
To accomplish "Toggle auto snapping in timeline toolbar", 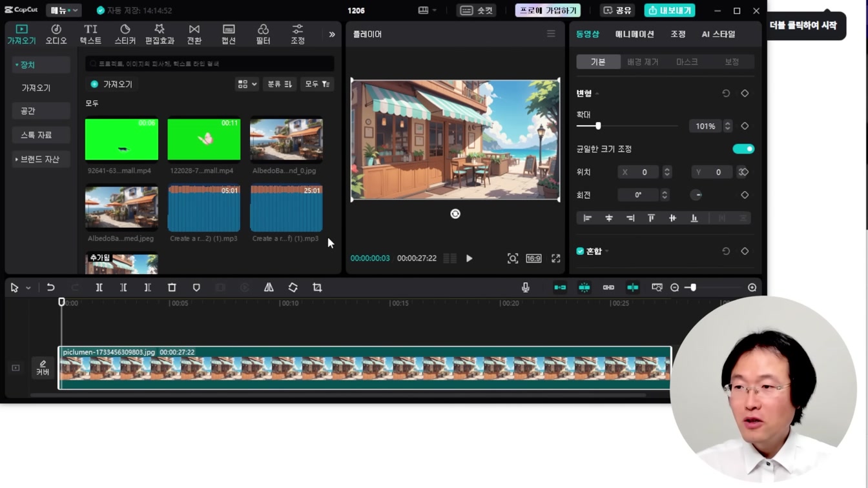I will tap(584, 287).
